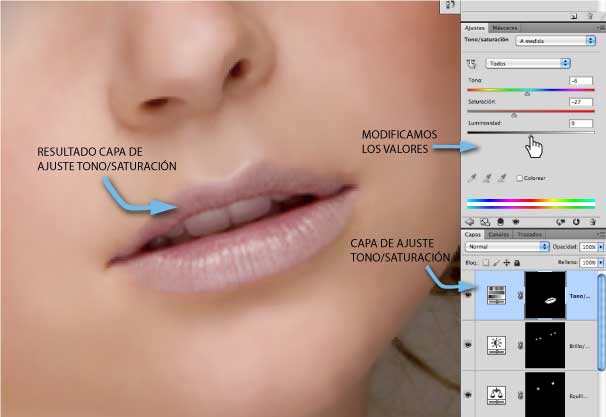Viewport: 606px width, 417px height.
Task: Switch to the Canales tab
Action: pos(498,235)
